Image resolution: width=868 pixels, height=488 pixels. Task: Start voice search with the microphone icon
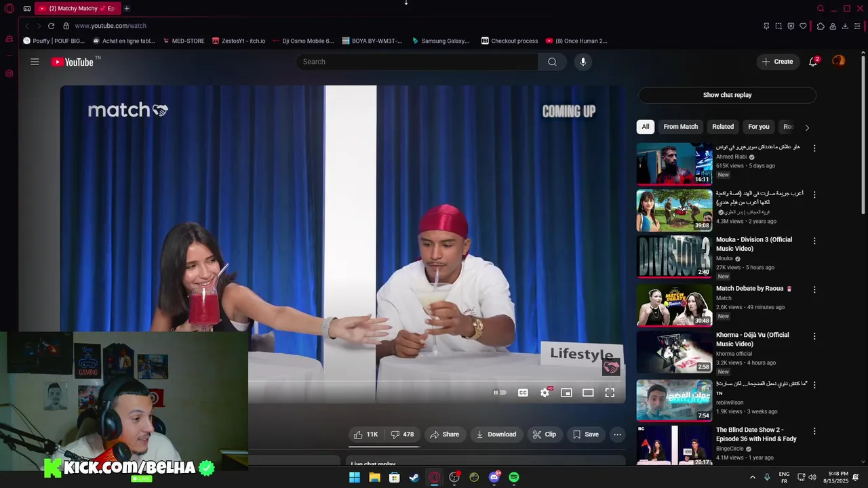click(x=583, y=62)
